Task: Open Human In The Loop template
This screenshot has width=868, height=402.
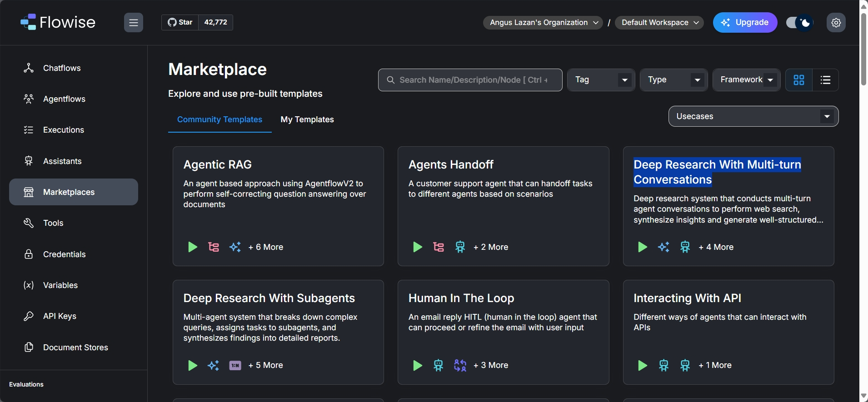Action: tap(504, 333)
